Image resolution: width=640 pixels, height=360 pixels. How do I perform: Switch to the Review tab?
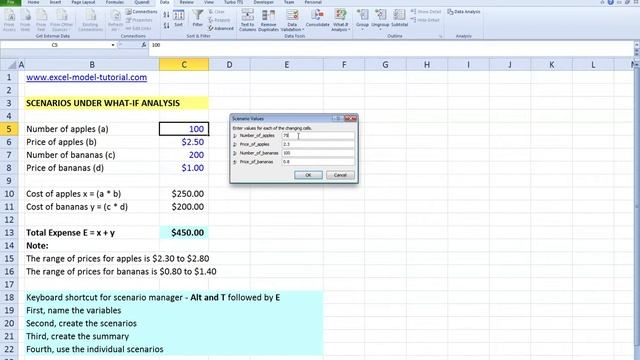187,2
